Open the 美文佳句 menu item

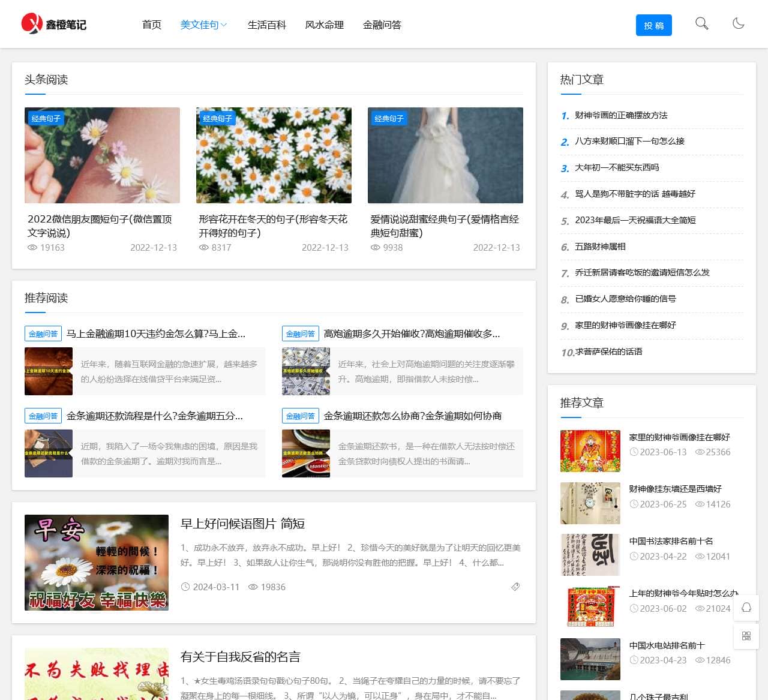click(199, 25)
